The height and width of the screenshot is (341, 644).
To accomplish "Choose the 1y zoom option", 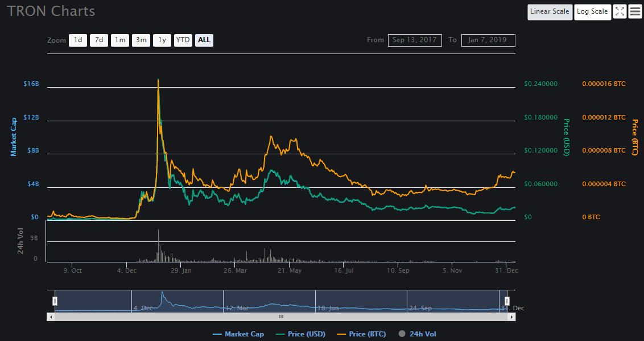I will click(x=162, y=40).
